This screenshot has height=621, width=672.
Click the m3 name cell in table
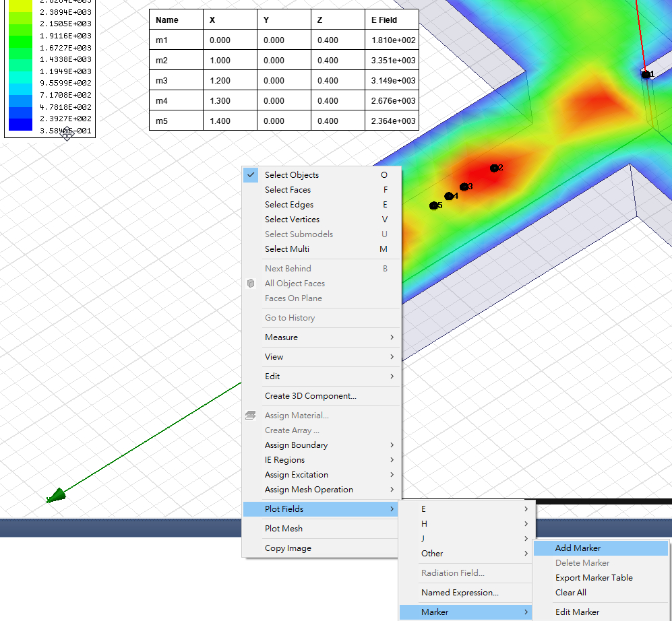pyautogui.click(x=176, y=80)
